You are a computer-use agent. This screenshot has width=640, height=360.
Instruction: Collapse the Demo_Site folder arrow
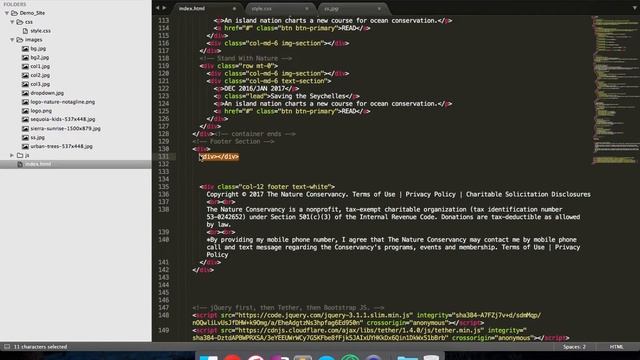point(7,13)
